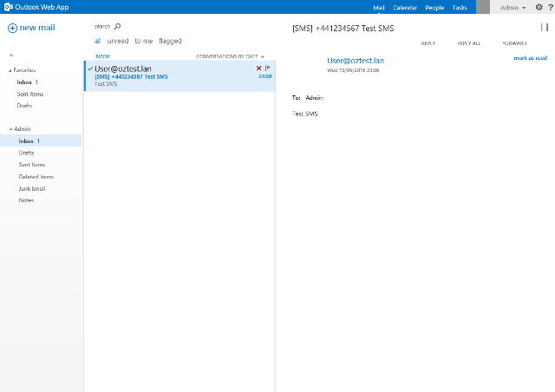Collapse the Admin mailbox tree
555x392 pixels.
coord(10,129)
